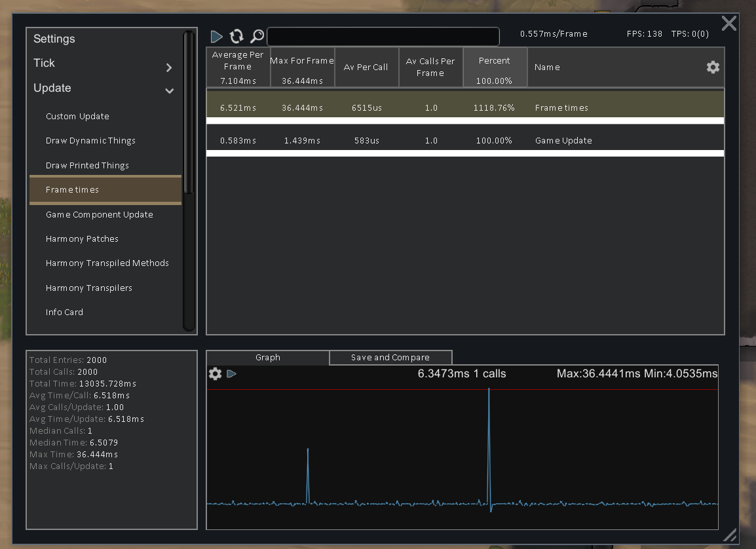
Task: Click the 0.557ms/Frame readout
Action: click(554, 34)
